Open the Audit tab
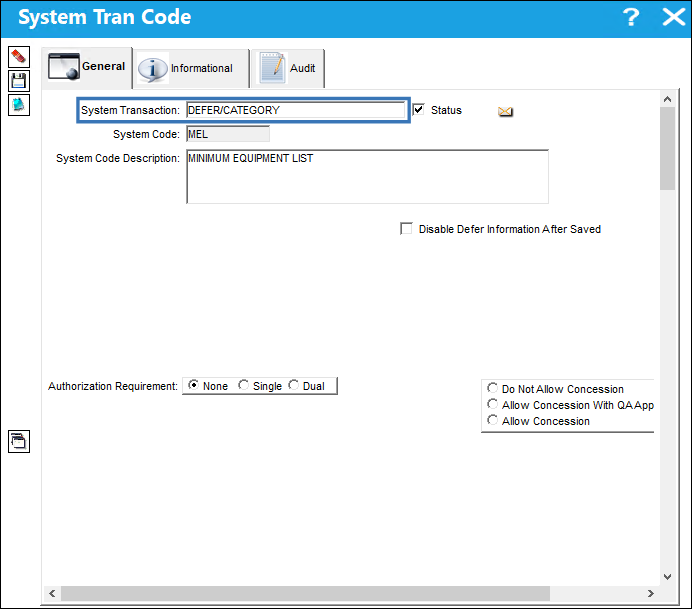Viewport: 692px width, 609px height. pyautogui.click(x=288, y=68)
